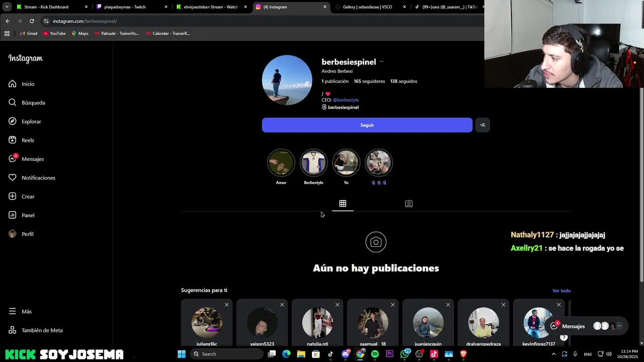This screenshot has width=644, height=362.
Task: Open WhatsApp from taskbar
Action: coord(405,354)
